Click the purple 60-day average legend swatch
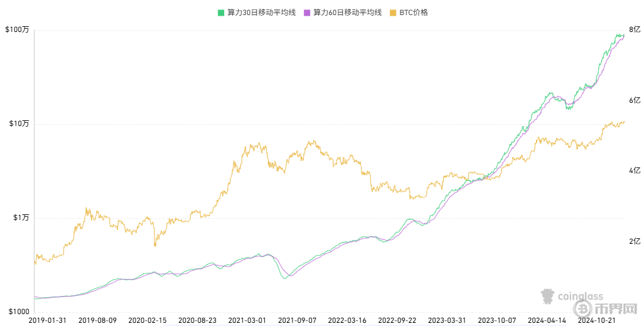The image size is (644, 326). pyautogui.click(x=307, y=13)
